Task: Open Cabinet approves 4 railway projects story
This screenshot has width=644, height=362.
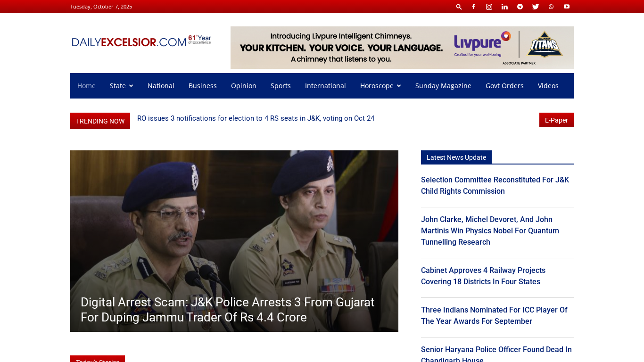Action: (483, 276)
